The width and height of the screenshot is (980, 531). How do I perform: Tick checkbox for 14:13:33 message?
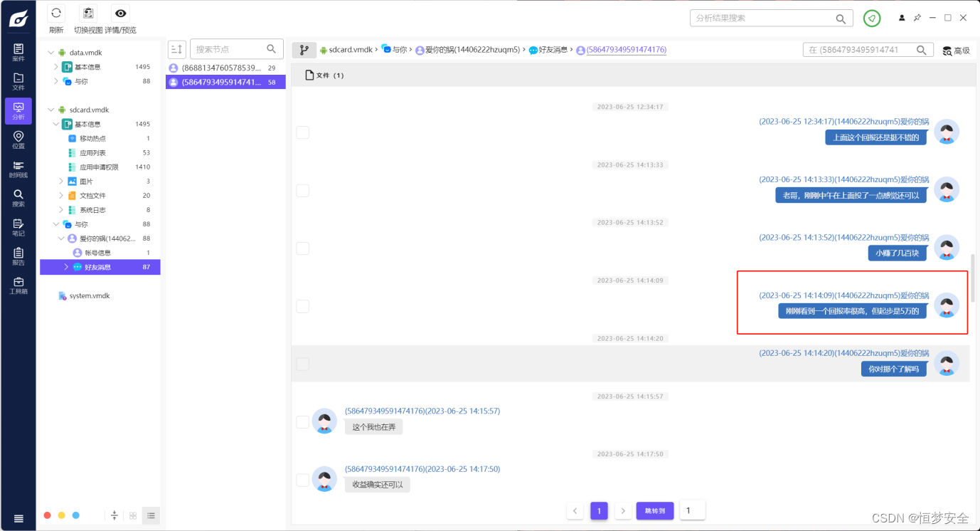click(x=303, y=191)
